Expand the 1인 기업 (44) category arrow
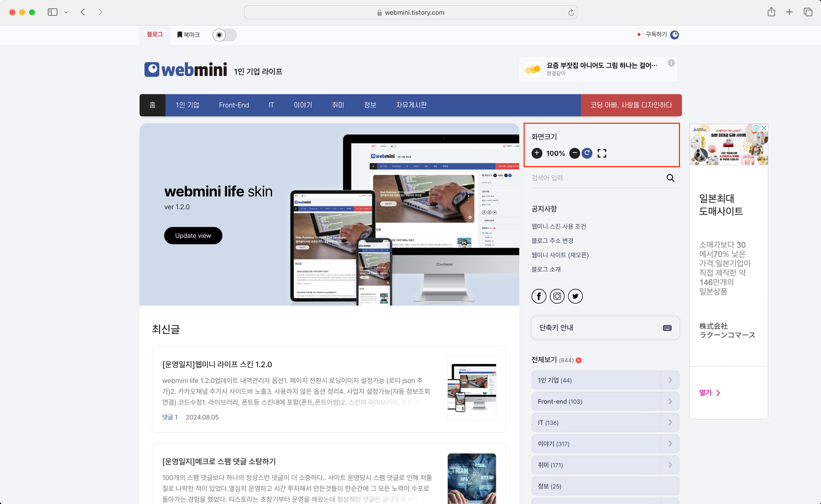The width and height of the screenshot is (821, 504). [x=670, y=380]
